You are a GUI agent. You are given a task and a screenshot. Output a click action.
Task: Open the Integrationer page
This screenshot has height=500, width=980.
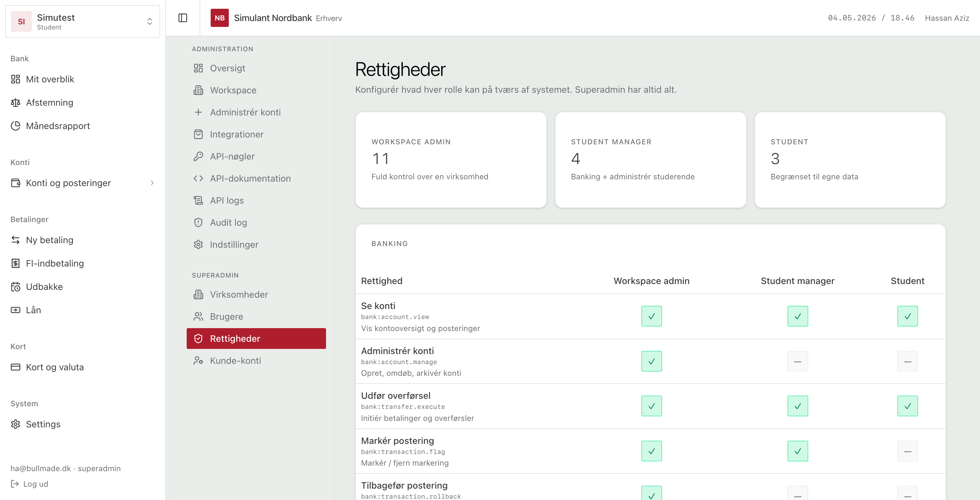click(256, 134)
